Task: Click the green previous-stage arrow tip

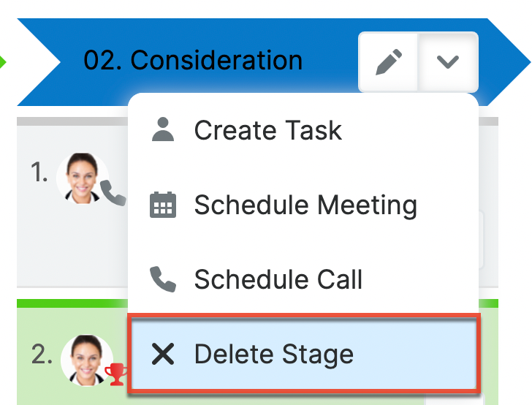Action: [3, 60]
